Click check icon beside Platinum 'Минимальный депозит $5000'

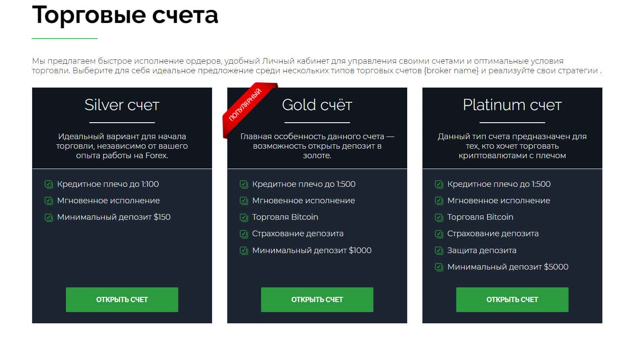click(439, 267)
